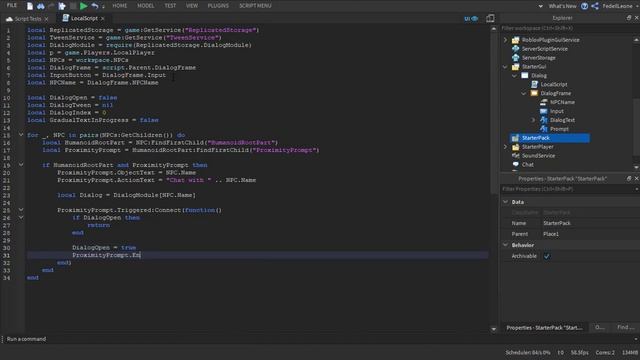
Task: Click the Help question mark icon
Action: pyautogui.click(x=584, y=6)
